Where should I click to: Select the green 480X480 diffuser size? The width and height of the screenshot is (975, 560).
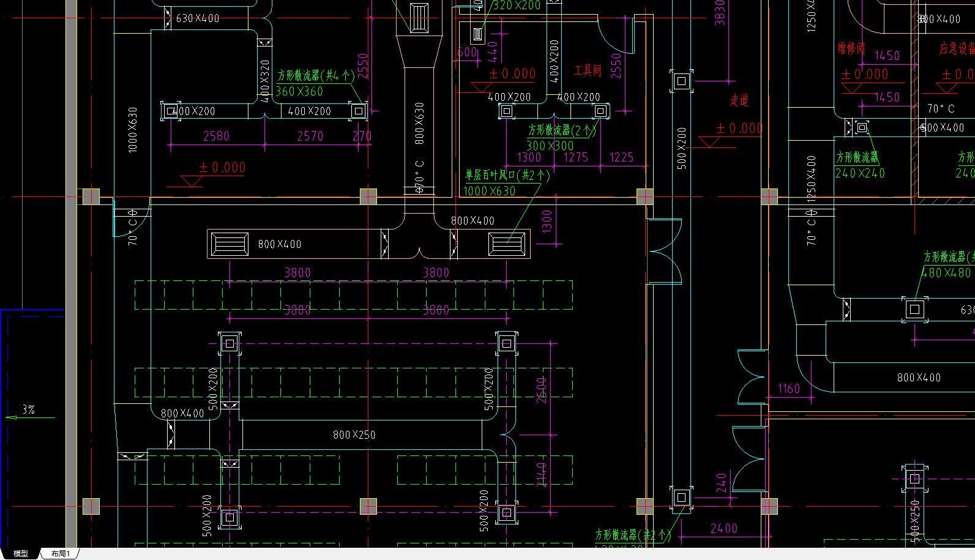pos(946,273)
